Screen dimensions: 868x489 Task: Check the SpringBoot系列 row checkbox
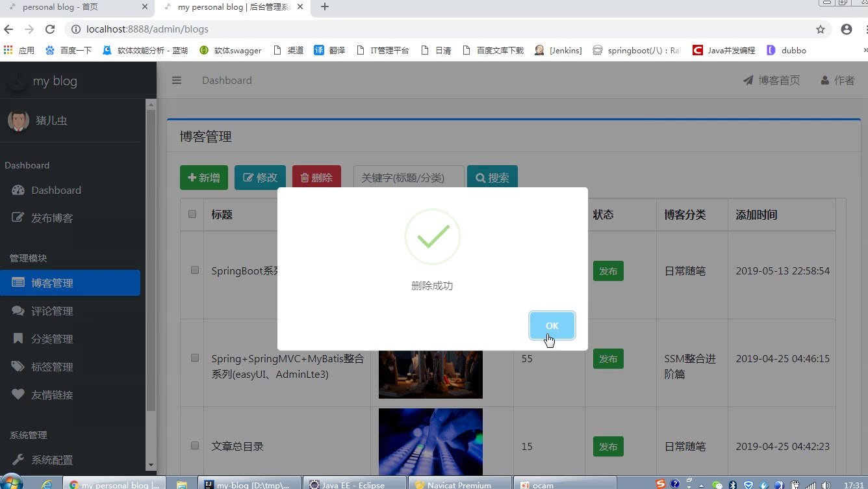(195, 270)
